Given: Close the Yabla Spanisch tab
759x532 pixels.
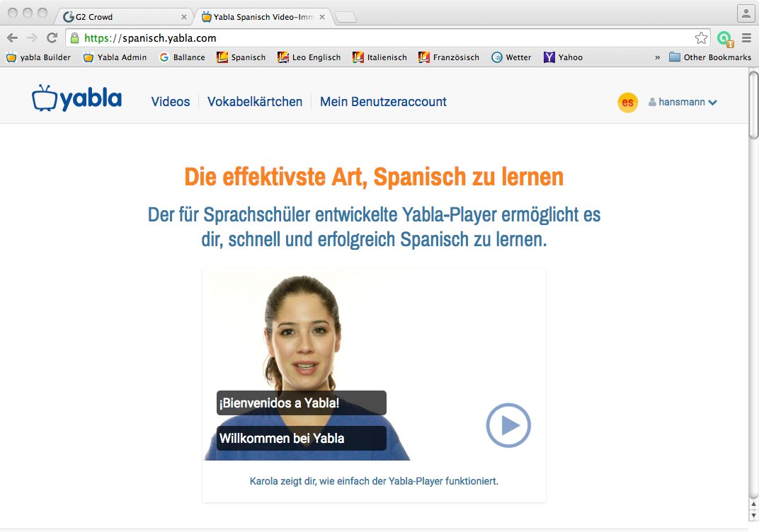Looking at the screenshot, I should click(321, 17).
